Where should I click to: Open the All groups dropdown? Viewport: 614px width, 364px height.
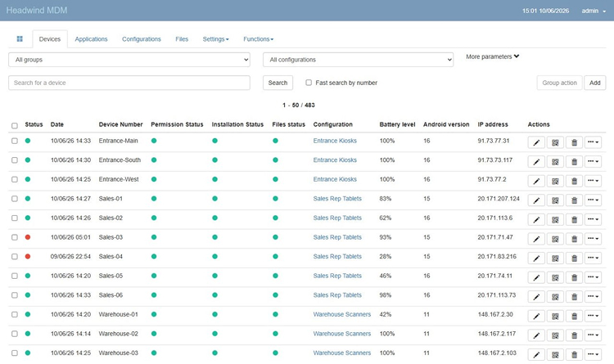click(129, 60)
